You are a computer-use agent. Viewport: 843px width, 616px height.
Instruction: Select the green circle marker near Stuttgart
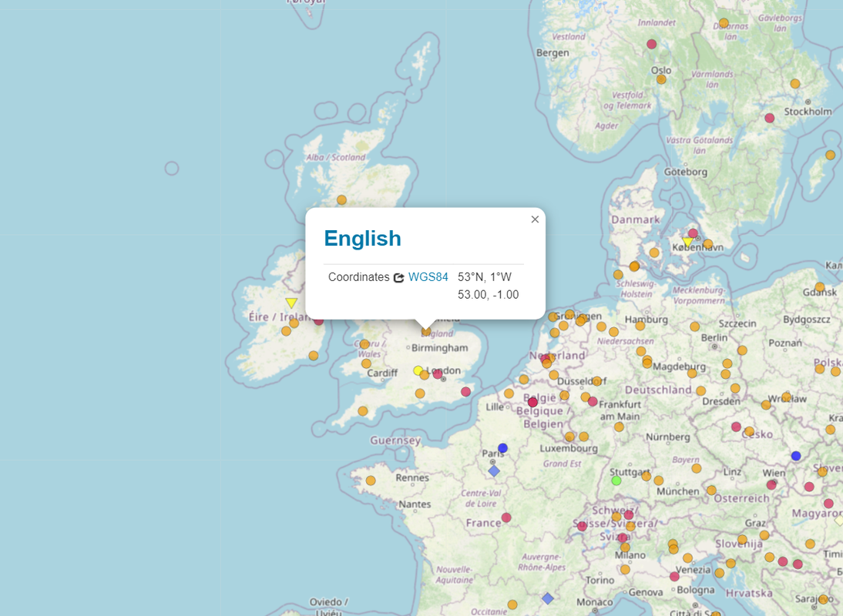tap(616, 480)
